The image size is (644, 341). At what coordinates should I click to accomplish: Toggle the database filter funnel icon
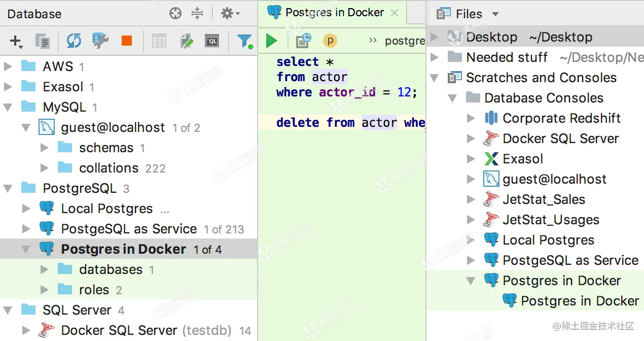(245, 41)
